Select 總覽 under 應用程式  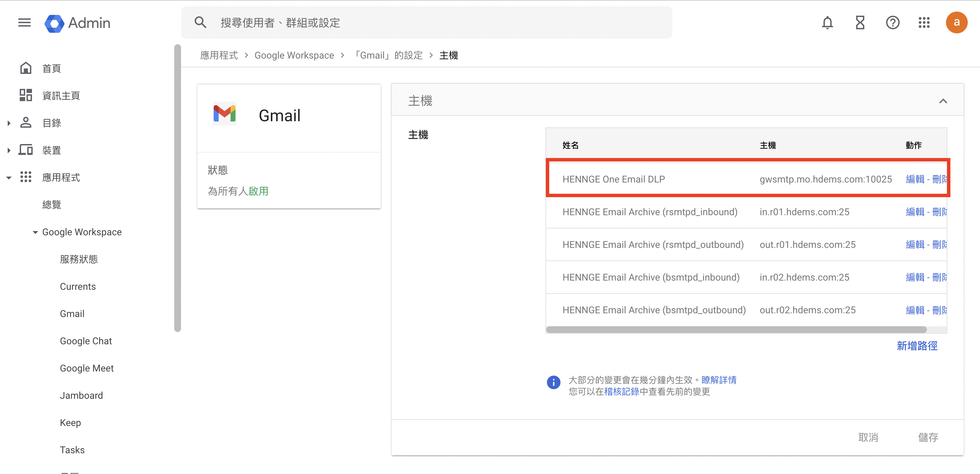[x=52, y=205]
